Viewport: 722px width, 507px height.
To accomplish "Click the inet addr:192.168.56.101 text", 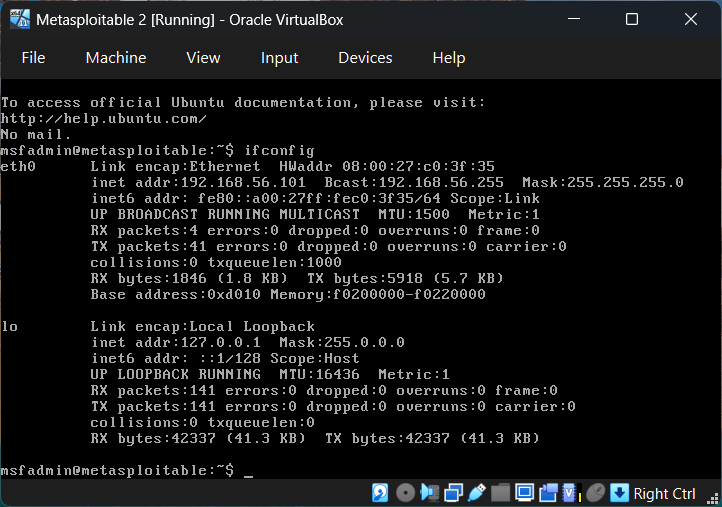I will coord(198,182).
